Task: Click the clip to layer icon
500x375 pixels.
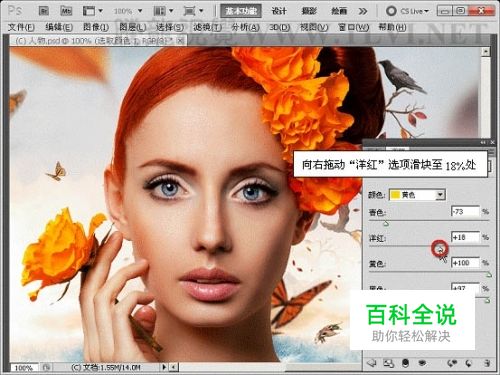Action: point(406,363)
